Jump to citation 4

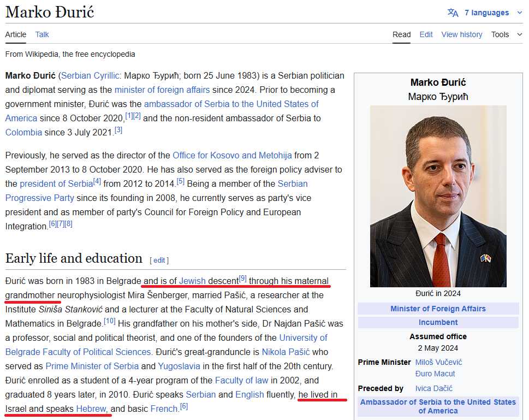[x=97, y=181]
